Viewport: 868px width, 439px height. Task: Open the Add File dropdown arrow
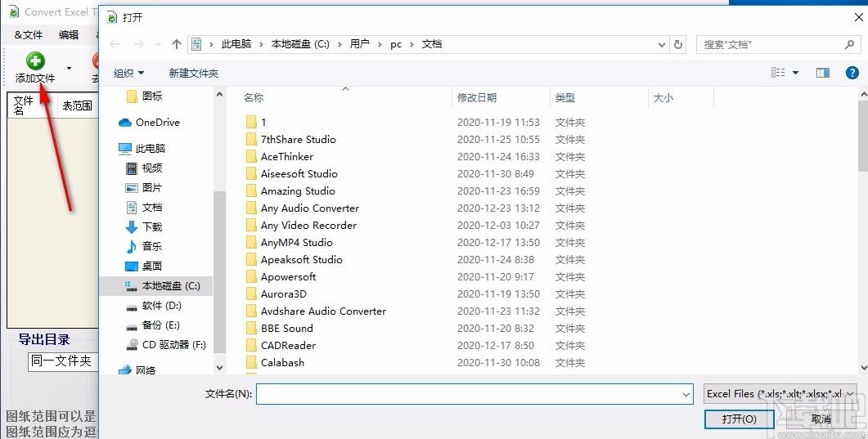pos(70,68)
